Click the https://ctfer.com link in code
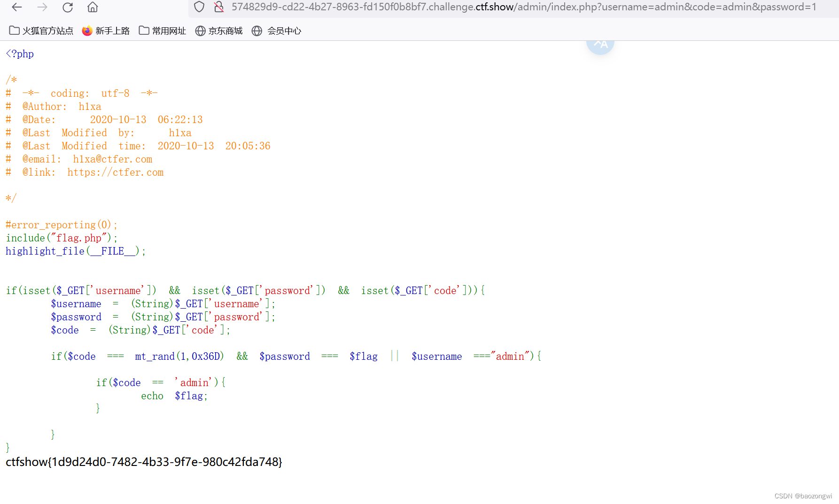Screen dimensions: 839x504 (x=116, y=172)
